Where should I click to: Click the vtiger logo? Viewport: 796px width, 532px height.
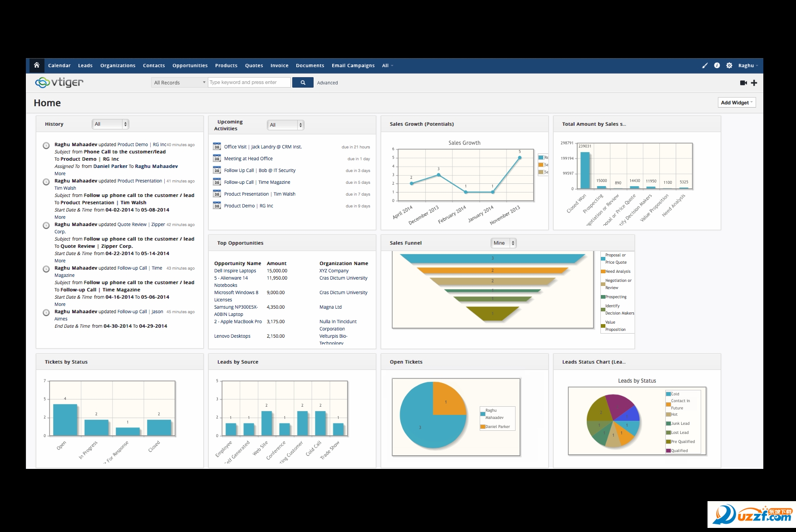[59, 82]
